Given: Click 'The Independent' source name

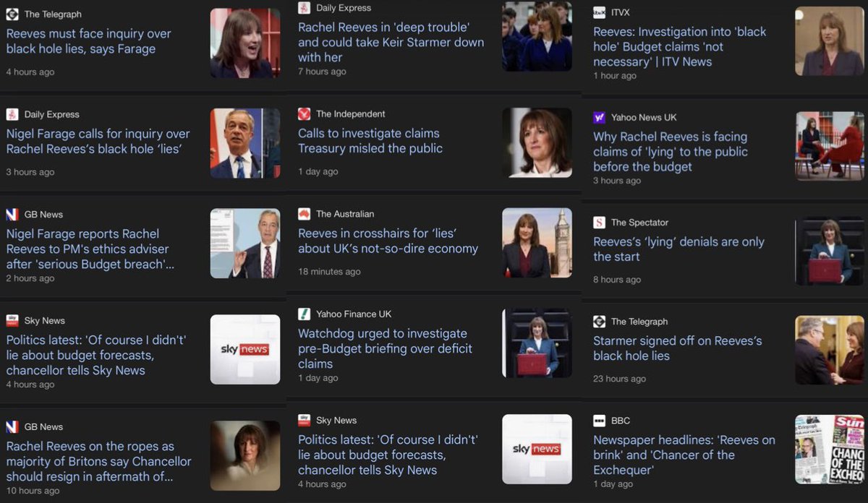Looking at the screenshot, I should 351,113.
